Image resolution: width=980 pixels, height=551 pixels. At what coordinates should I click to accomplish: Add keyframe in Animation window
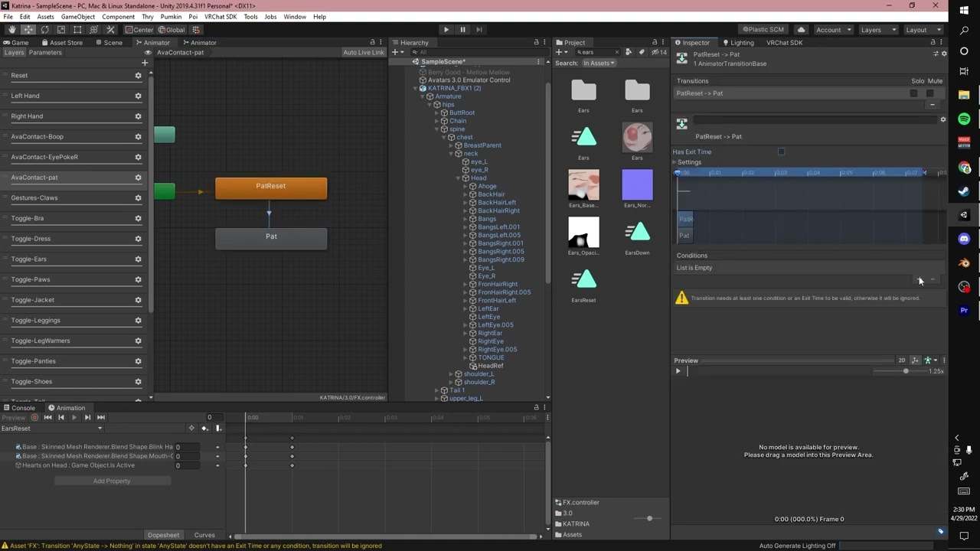[204, 429]
